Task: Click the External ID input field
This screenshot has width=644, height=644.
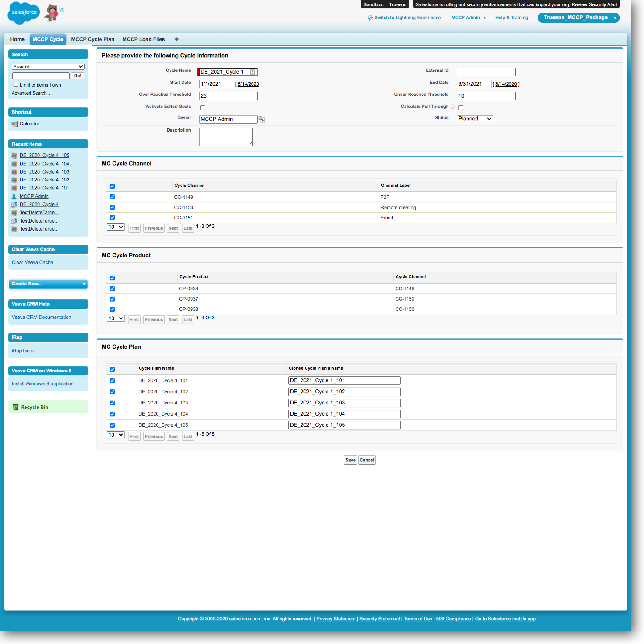Action: click(x=486, y=72)
